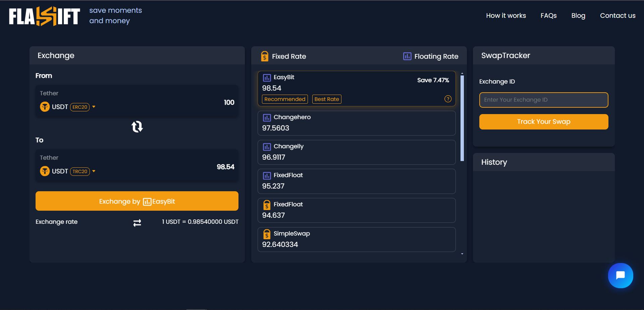Filter by Fixed Rate offers
Screen dimensions: 644x310
[x=284, y=56]
